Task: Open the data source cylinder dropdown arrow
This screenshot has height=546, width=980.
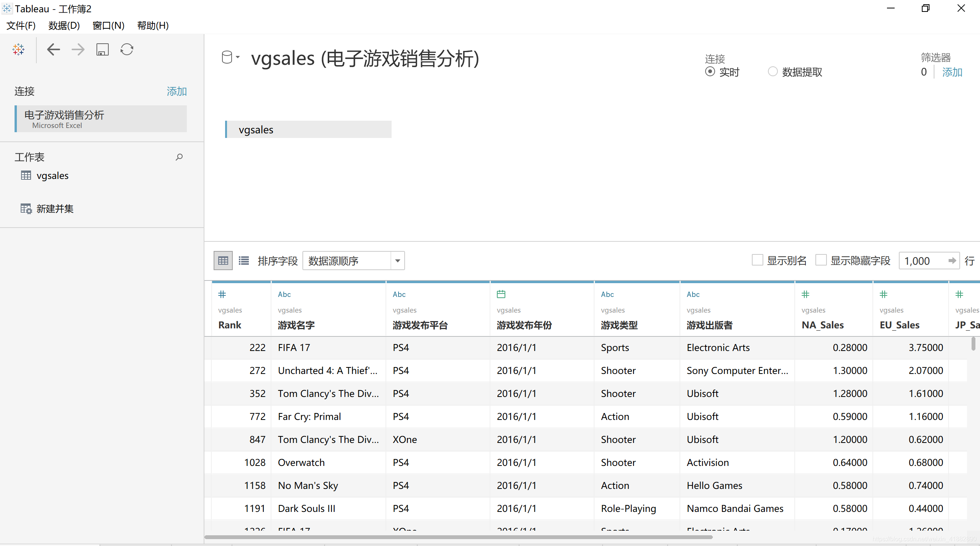Action: [x=238, y=57]
